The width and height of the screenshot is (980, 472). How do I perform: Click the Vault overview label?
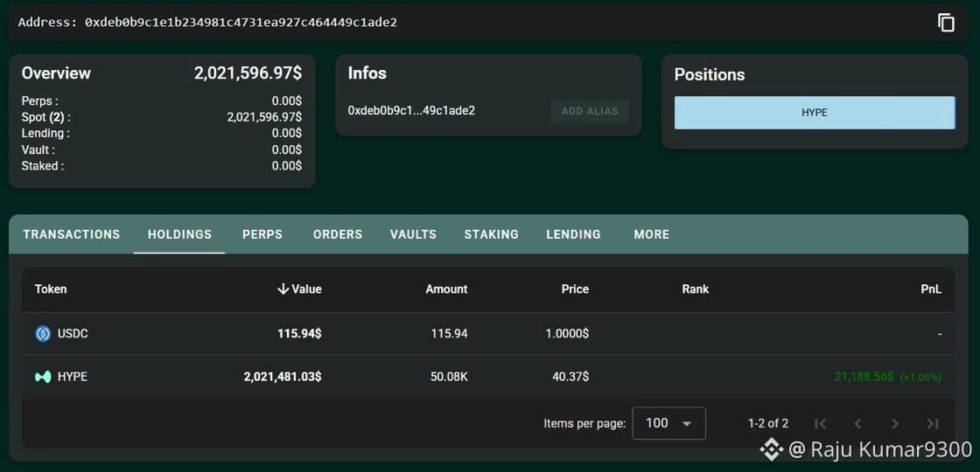coord(38,149)
